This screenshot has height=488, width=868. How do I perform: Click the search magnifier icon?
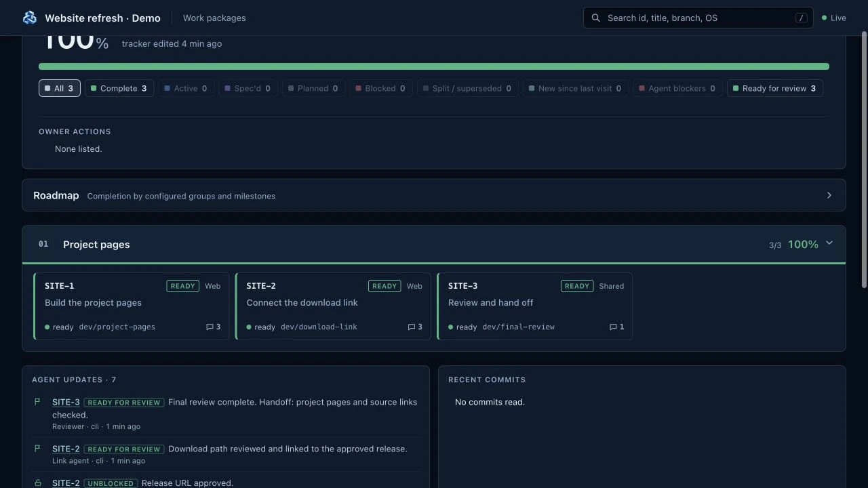[596, 18]
